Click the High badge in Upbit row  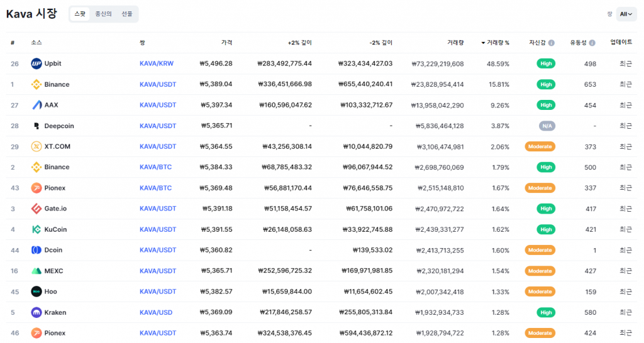tap(546, 63)
